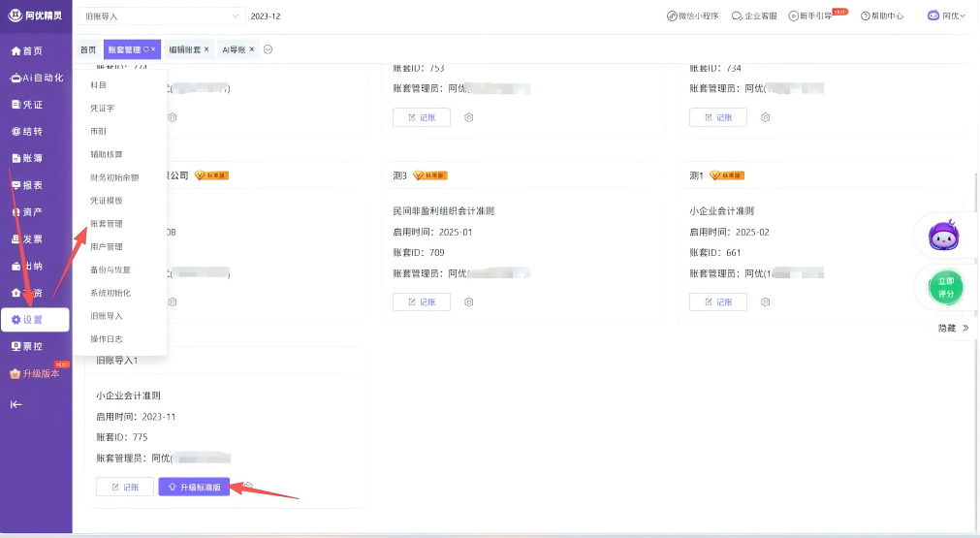Expand the 旧账导入 account set dropdown

tap(236, 16)
